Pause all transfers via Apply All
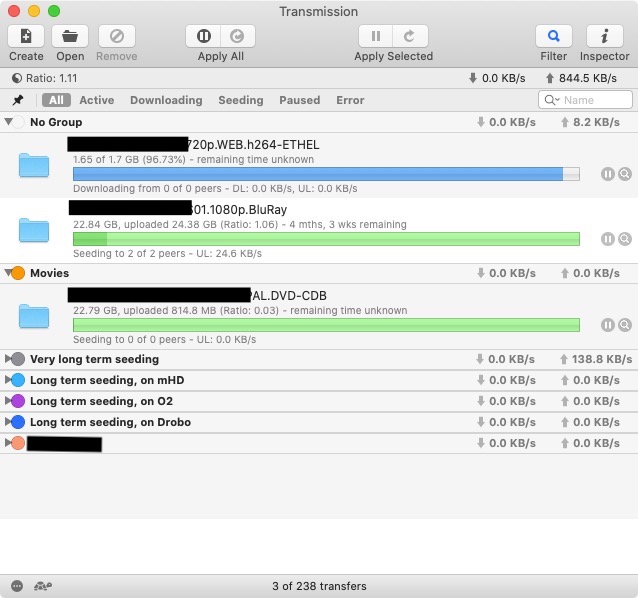Viewport: 638px width, 598px height. tap(203, 36)
